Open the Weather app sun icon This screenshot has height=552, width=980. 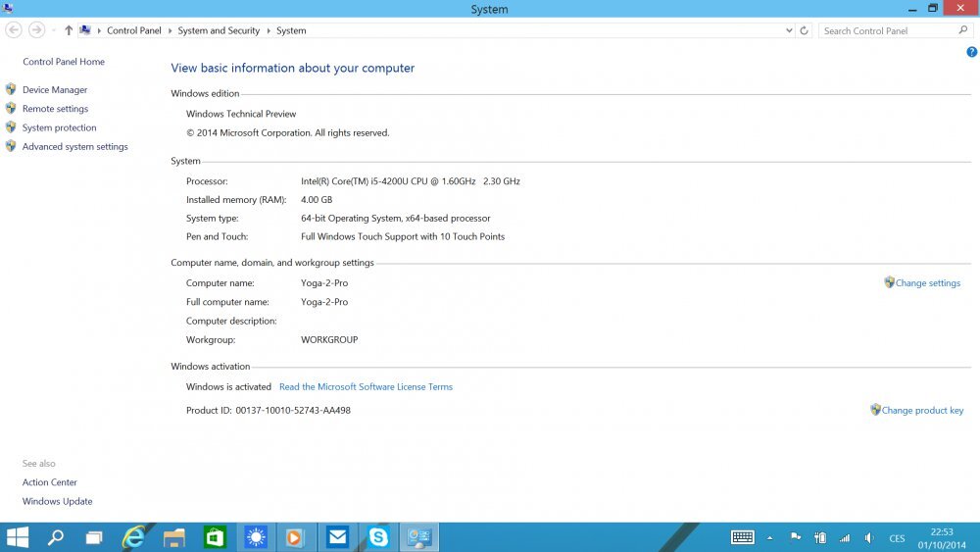pyautogui.click(x=256, y=537)
